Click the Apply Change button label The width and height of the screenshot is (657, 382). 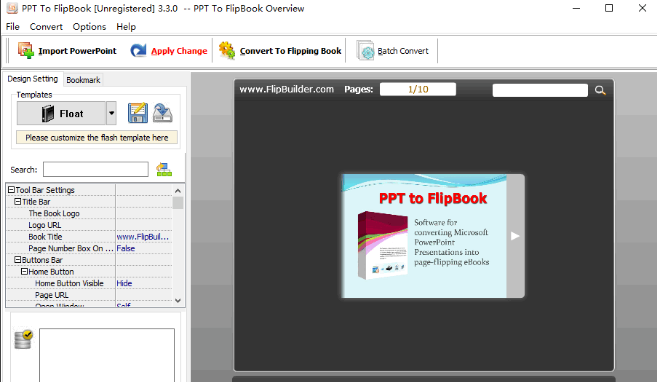coord(179,51)
